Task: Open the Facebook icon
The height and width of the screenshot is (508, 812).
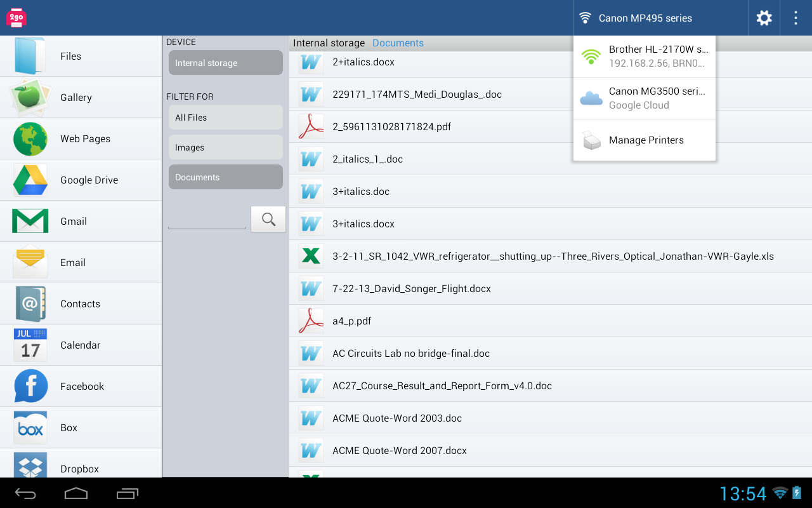Action: [30, 386]
